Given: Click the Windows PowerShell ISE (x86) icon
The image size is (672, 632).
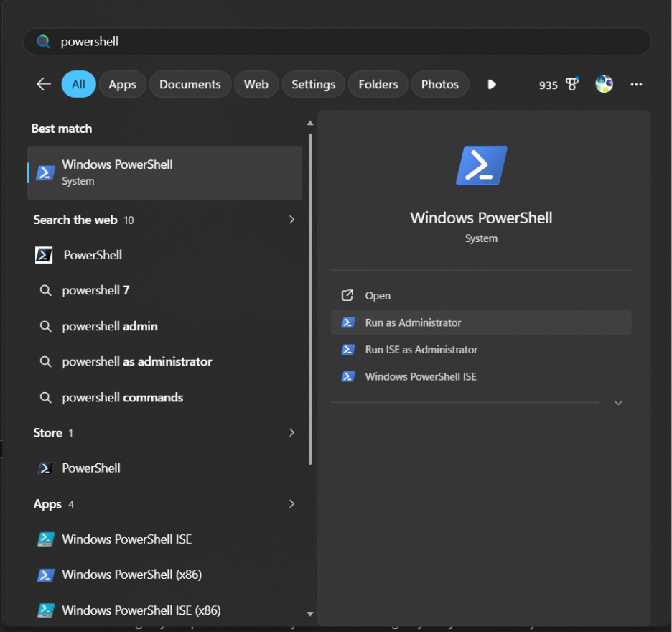Looking at the screenshot, I should point(45,610).
